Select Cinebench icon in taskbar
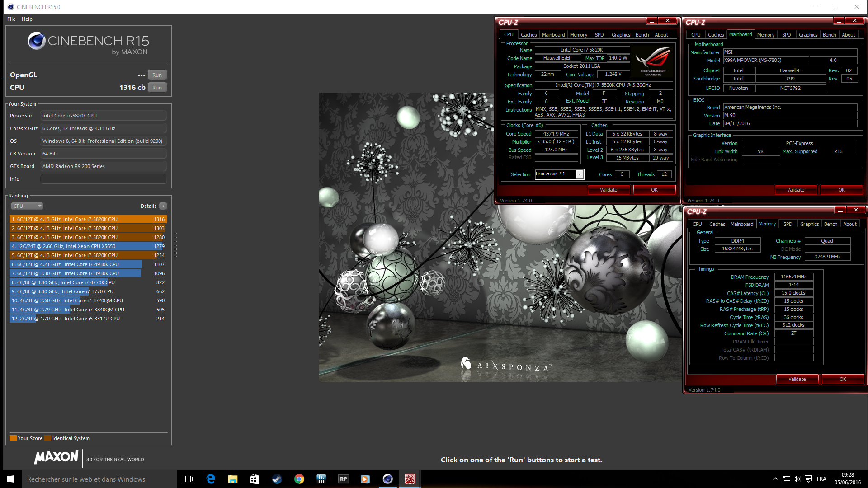This screenshot has width=868, height=488. (x=388, y=479)
